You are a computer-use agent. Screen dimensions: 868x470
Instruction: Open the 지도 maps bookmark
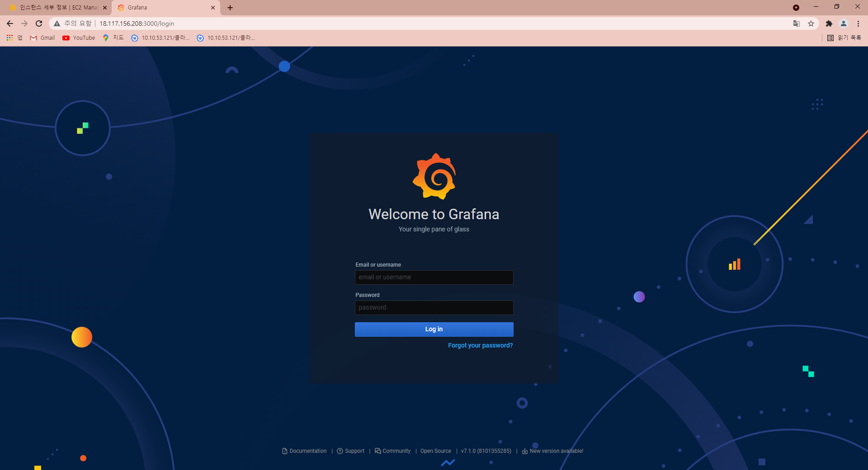[113, 38]
